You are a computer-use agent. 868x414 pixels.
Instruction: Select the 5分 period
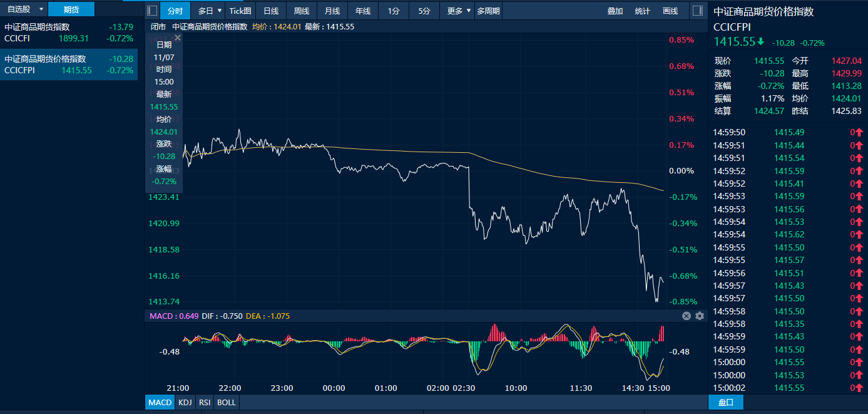click(424, 11)
